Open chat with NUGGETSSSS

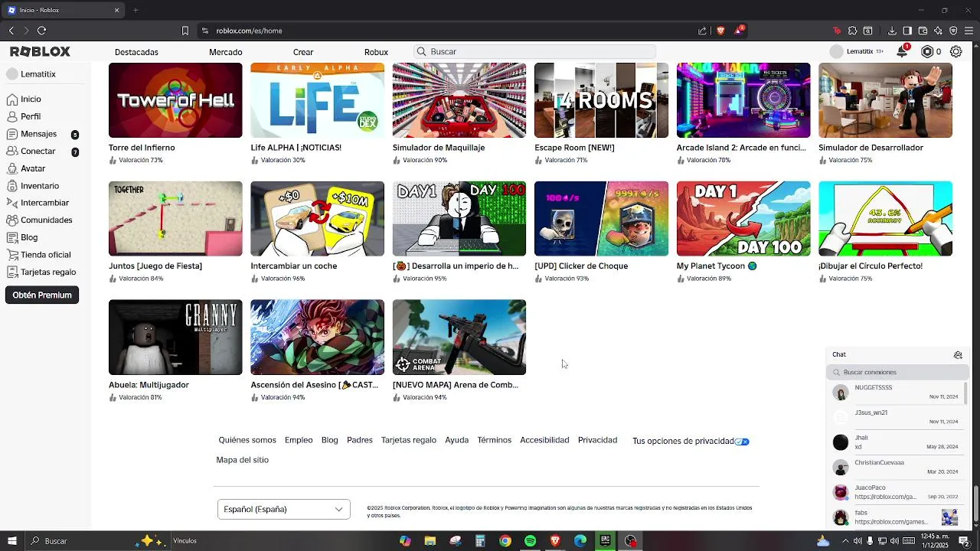point(896,393)
